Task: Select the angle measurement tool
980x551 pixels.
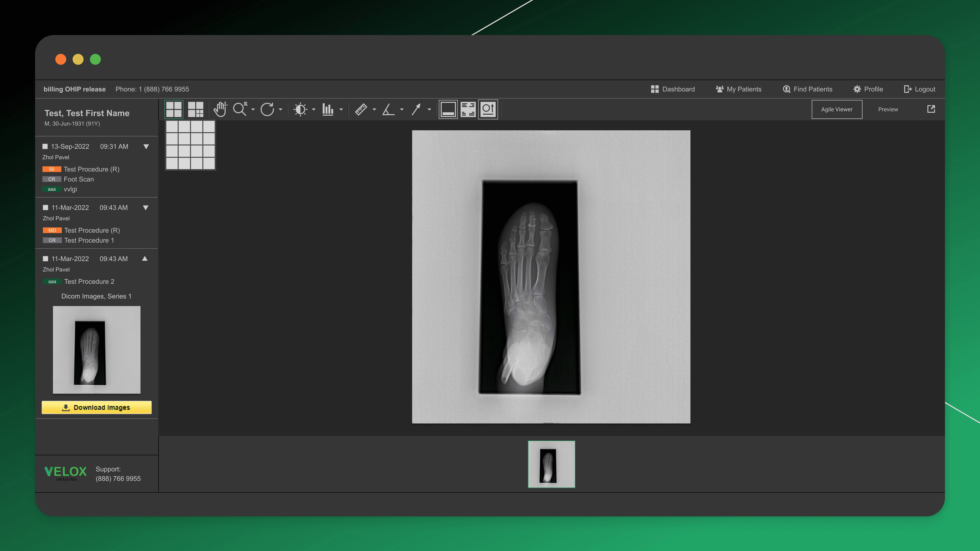Action: click(388, 109)
